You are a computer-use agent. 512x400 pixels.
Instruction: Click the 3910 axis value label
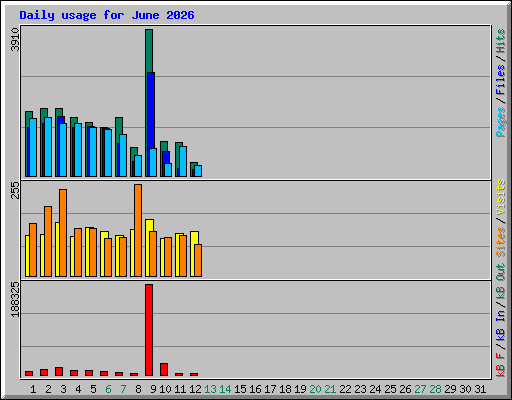coord(15,39)
